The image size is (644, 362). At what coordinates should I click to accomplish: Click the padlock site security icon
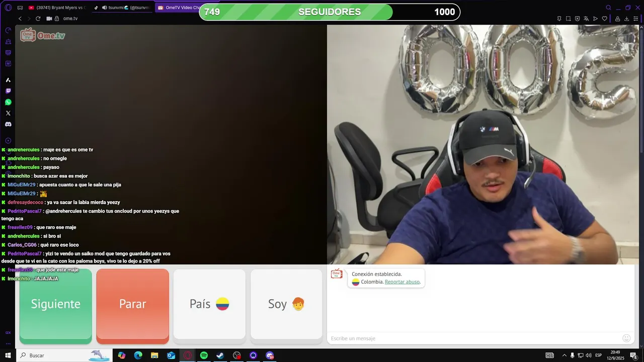[58, 19]
